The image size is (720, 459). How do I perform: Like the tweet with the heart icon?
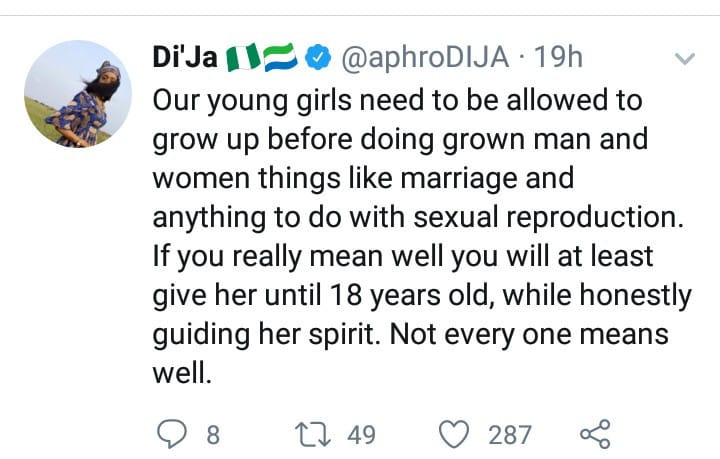point(456,435)
